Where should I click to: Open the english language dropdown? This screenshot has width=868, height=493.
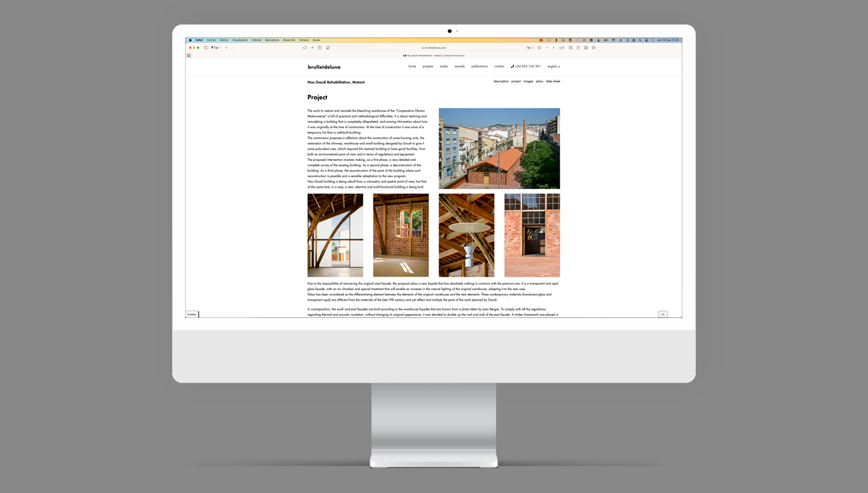click(x=553, y=66)
